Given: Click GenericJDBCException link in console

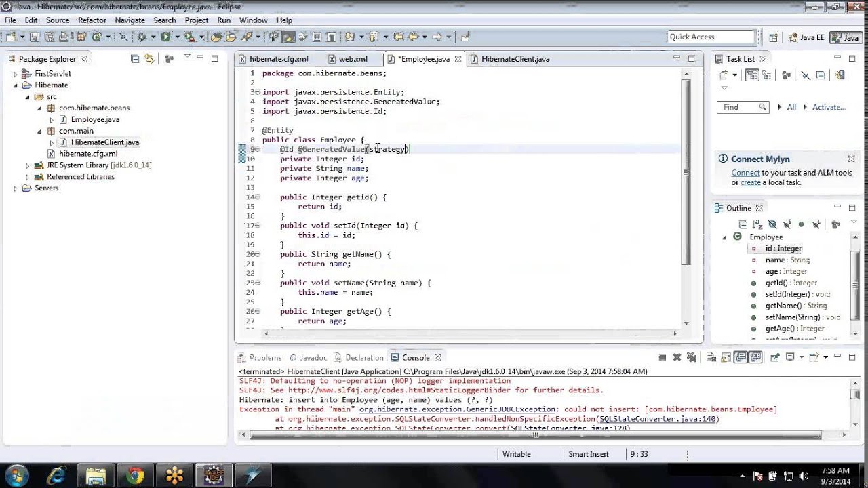Looking at the screenshot, I should (457, 409).
